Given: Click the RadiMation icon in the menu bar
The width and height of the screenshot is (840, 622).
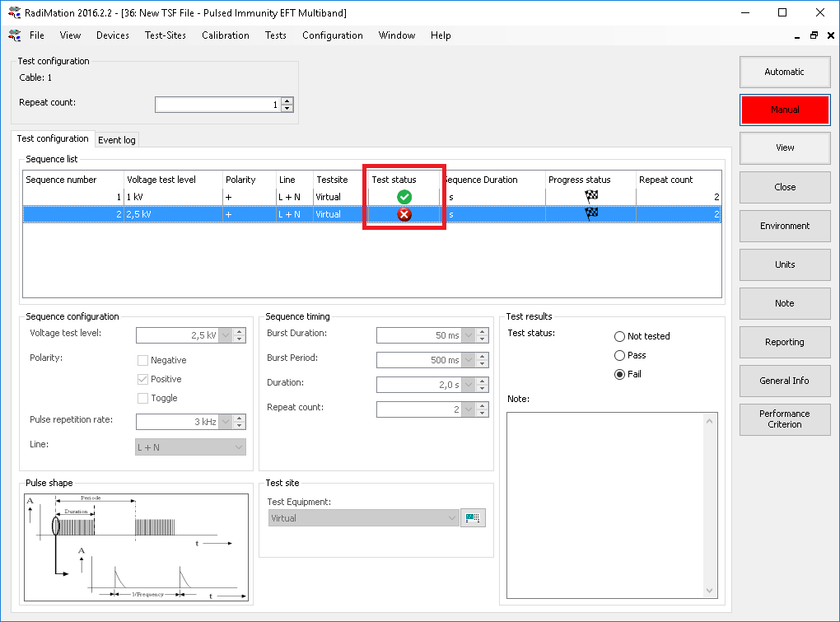Looking at the screenshot, I should coord(15,35).
